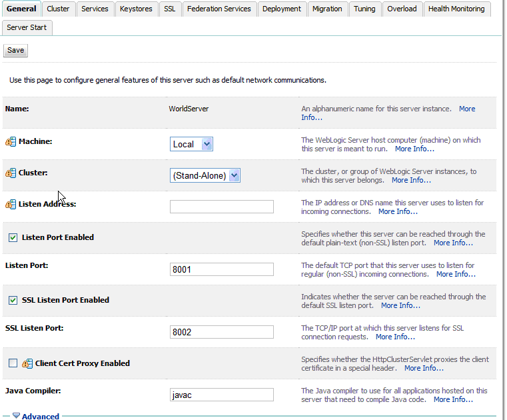Open More Info link for Name
This screenshot has height=420, width=507.
click(x=467, y=109)
